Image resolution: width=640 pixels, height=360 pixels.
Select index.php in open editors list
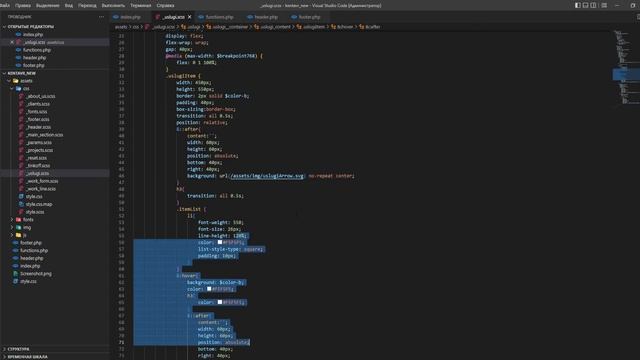coord(33,35)
